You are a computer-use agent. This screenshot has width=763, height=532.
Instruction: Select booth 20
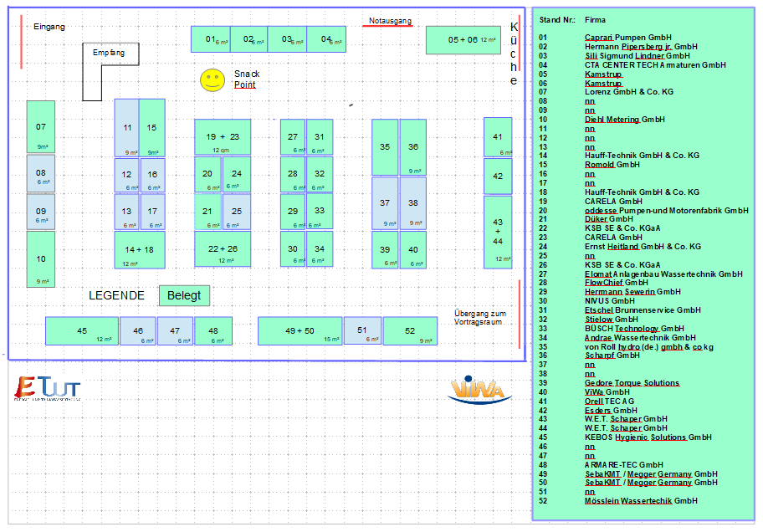[208, 174]
